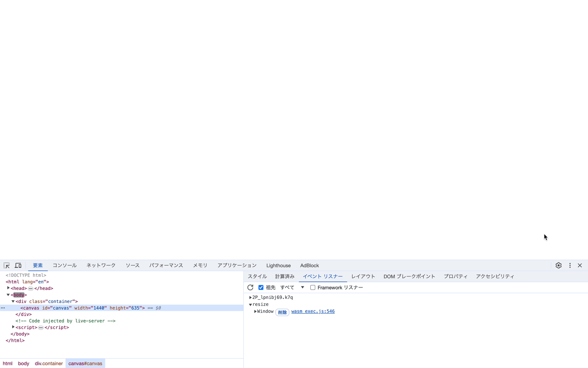Expand the head element node
Image resolution: width=588 pixels, height=368 pixels.
8,288
